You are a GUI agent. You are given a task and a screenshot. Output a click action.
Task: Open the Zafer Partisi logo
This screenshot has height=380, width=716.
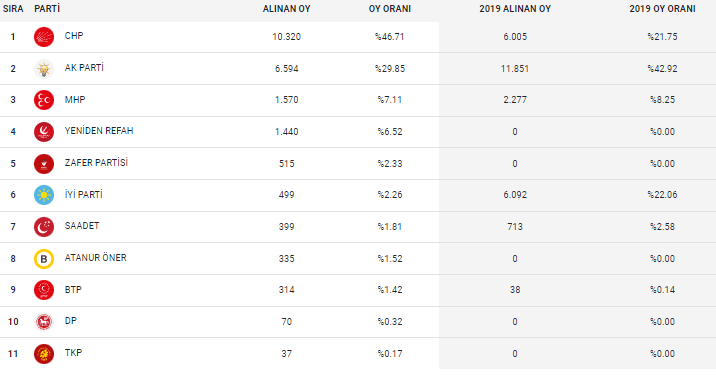coord(44,164)
